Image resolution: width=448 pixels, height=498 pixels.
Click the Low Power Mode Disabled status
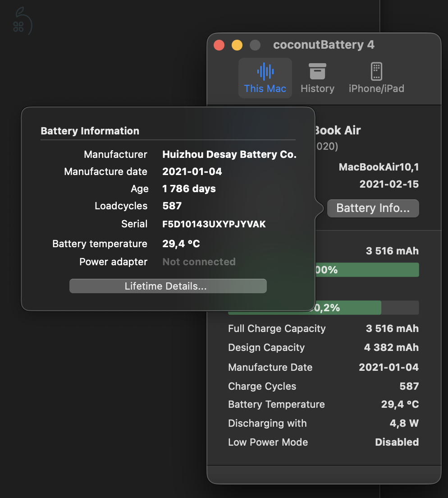397,442
